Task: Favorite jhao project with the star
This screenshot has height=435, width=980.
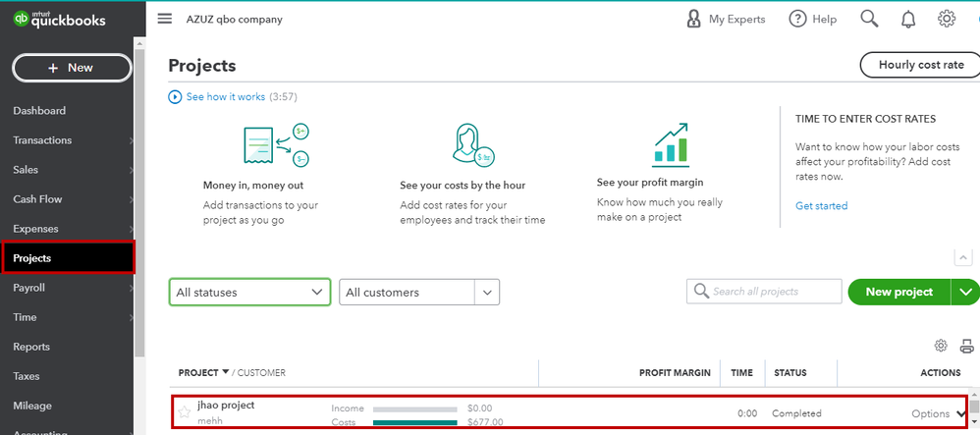Action: coord(184,412)
